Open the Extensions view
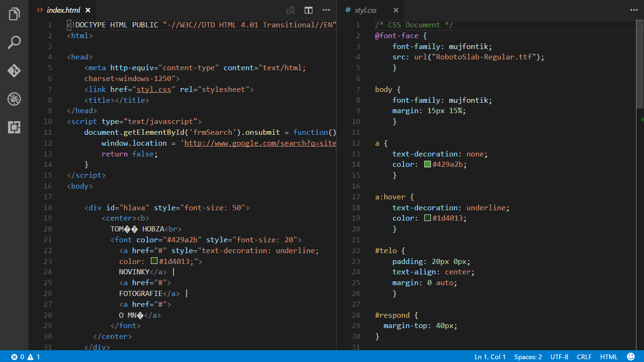Viewport: 644px width, 362px height. pyautogui.click(x=14, y=127)
